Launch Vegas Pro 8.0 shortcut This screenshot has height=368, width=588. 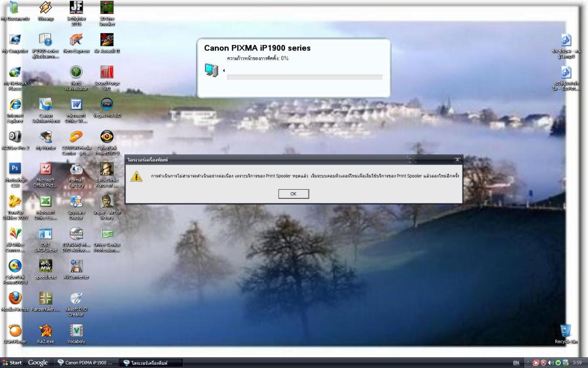click(107, 108)
